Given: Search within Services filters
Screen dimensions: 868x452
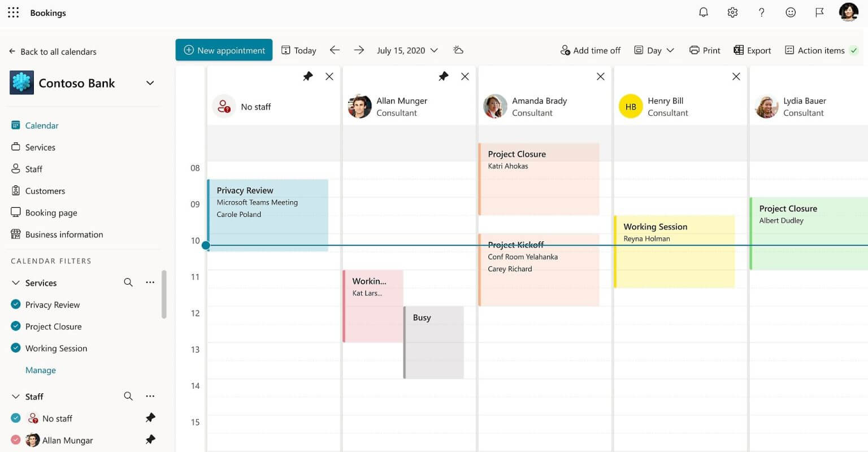Looking at the screenshot, I should click(128, 282).
